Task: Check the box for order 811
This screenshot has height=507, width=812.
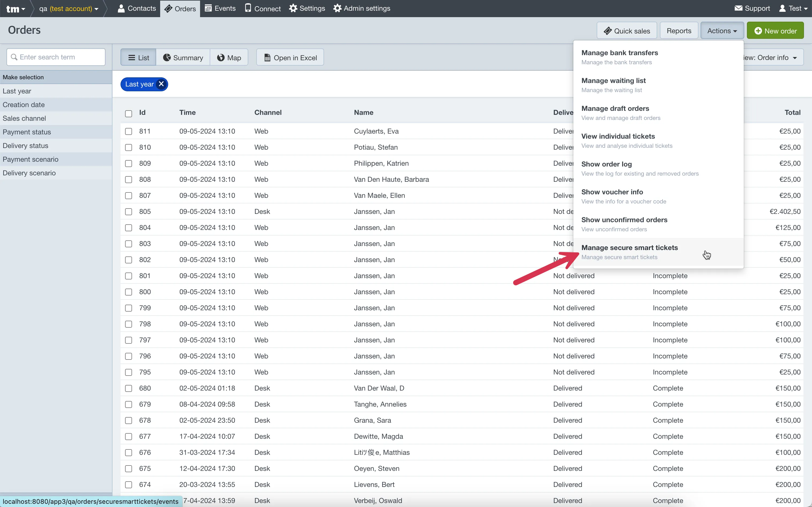Action: pyautogui.click(x=129, y=131)
